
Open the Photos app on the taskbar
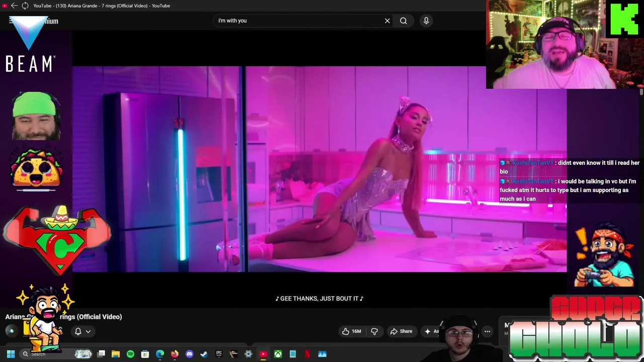322,354
